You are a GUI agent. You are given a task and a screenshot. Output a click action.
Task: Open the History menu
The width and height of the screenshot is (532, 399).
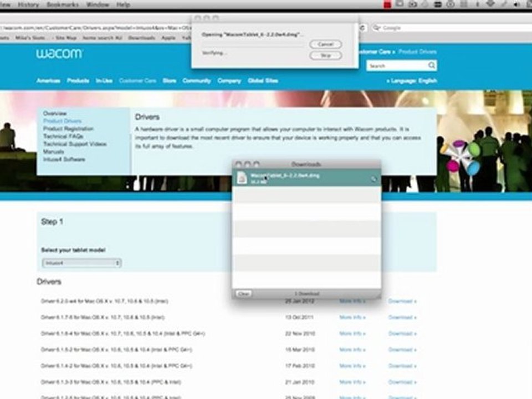[28, 5]
